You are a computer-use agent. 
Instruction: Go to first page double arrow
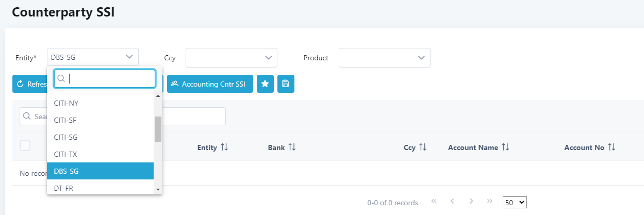[434, 201]
